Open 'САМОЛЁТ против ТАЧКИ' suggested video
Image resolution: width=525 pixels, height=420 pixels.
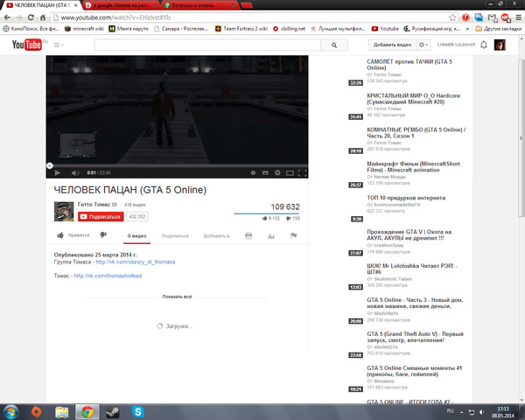(x=409, y=65)
